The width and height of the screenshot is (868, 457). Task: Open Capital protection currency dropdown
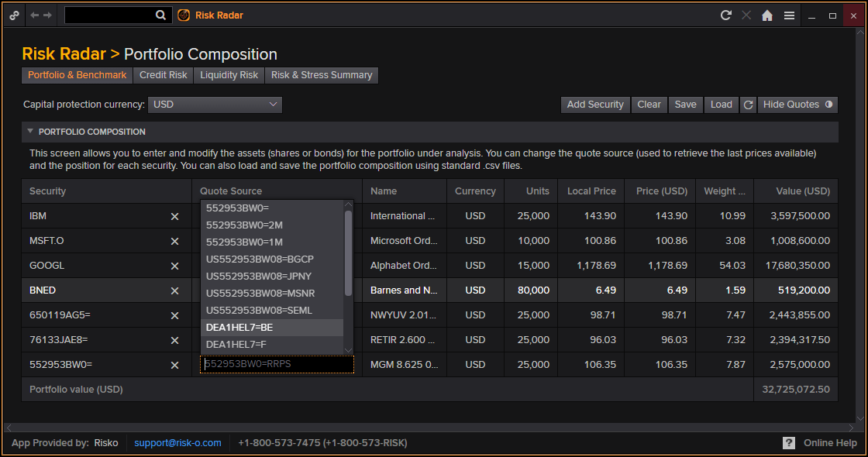215,105
